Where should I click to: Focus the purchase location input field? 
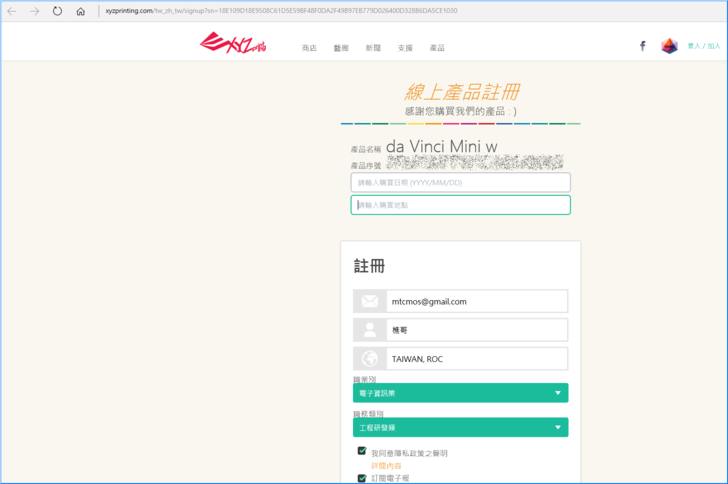[x=460, y=205]
